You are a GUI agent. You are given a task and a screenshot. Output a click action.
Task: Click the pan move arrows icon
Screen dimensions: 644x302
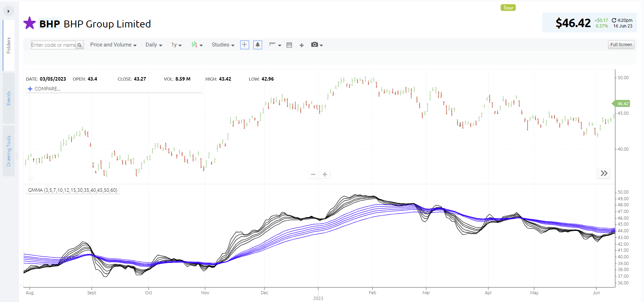[302, 45]
